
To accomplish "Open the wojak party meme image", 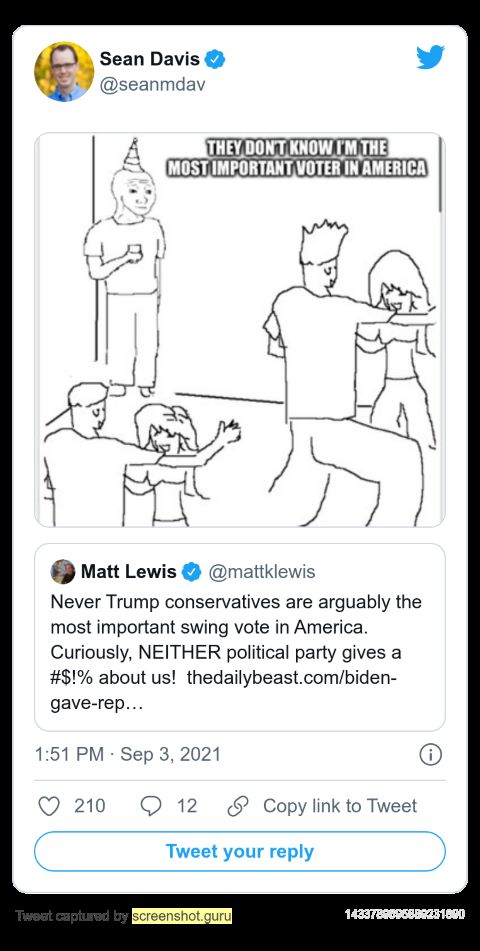I will coord(240,330).
